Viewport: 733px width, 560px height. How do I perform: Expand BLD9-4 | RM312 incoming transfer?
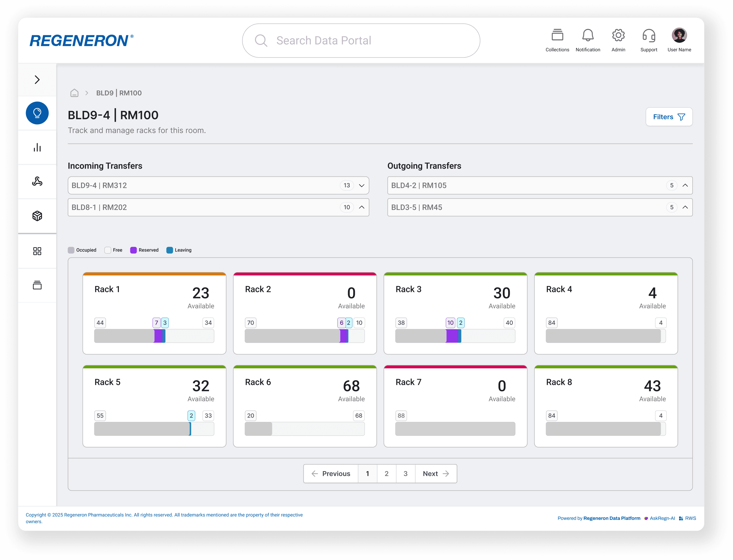point(362,185)
